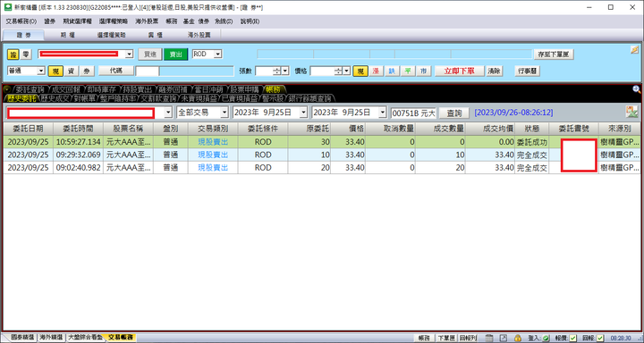Select the 資 margin toggle button
644x343 pixels.
(71, 71)
